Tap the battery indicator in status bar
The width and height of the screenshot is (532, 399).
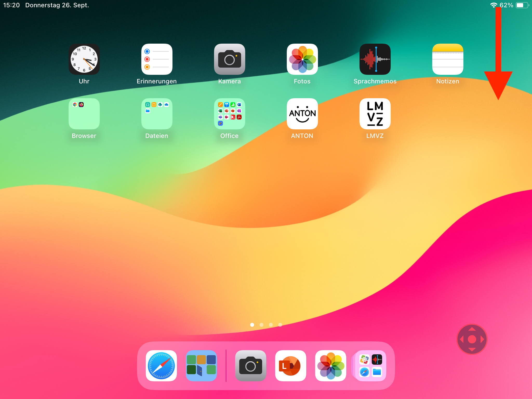coord(522,5)
